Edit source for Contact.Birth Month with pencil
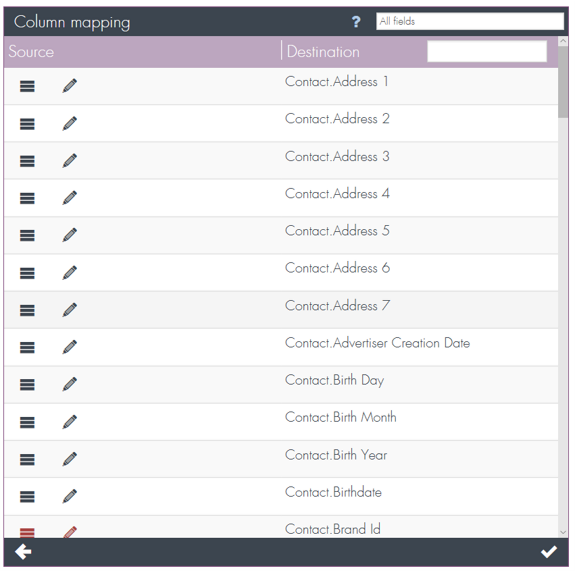575x571 pixels. (70, 422)
